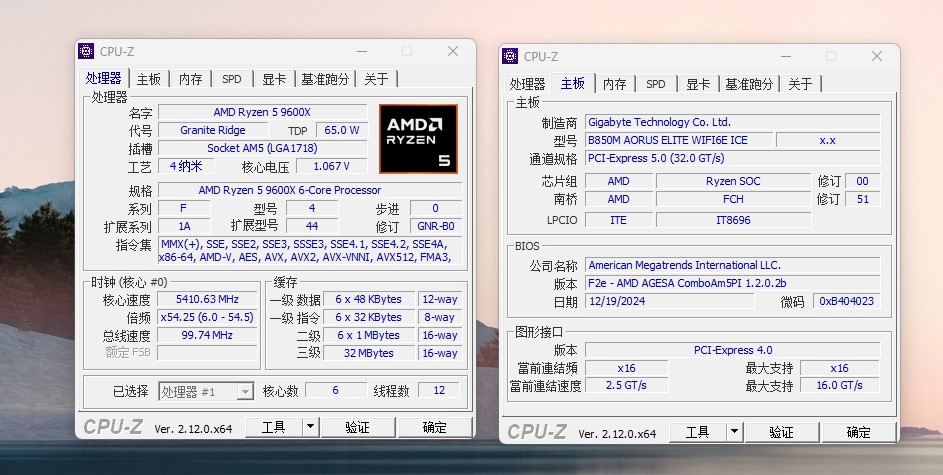This screenshot has height=475, width=943.
Task: Click the FCH southbridge value
Action: [733, 199]
